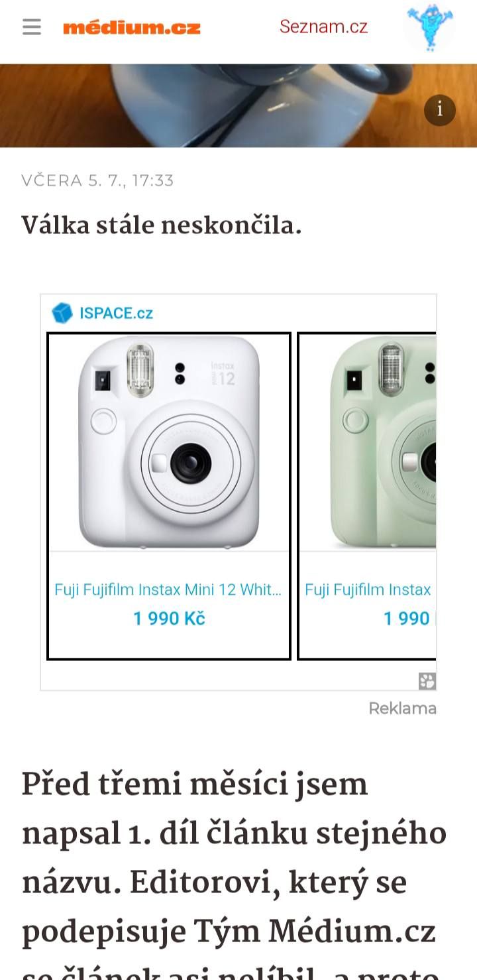Click the 1 990 Kč price under the white camera
This screenshot has width=477, height=980.
click(169, 619)
